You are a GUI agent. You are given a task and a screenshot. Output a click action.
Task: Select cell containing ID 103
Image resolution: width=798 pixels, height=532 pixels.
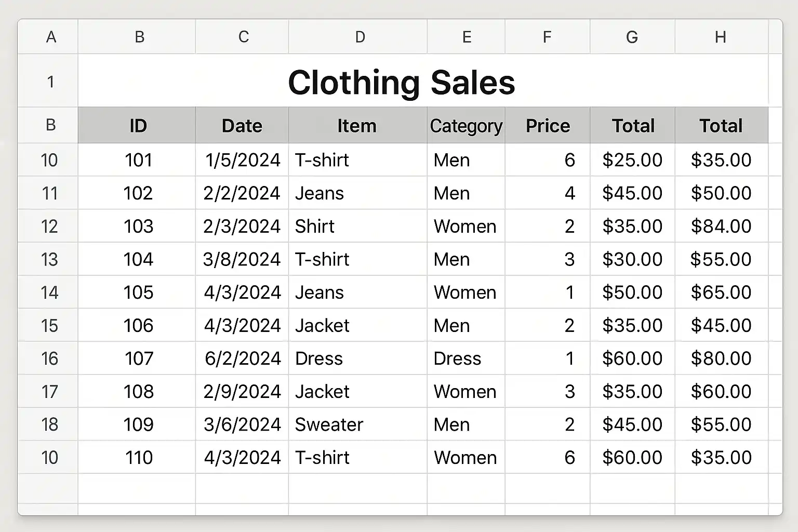coord(138,227)
